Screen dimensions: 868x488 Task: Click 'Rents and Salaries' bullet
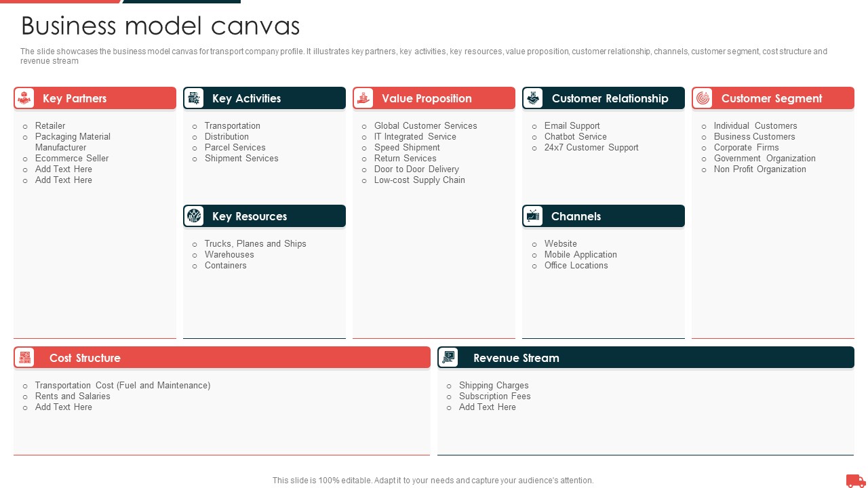73,396
